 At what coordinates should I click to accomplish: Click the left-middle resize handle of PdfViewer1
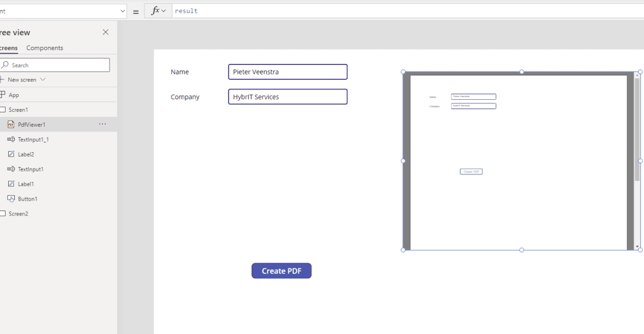403,161
